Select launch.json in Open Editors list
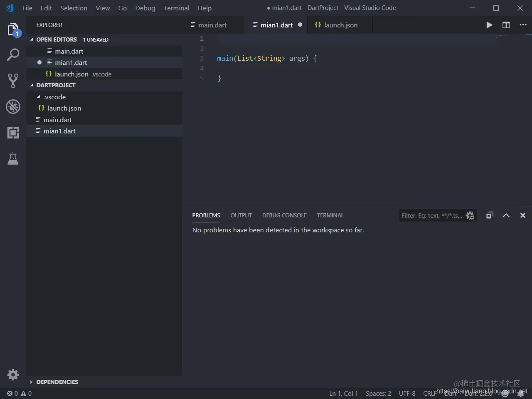 point(104,74)
